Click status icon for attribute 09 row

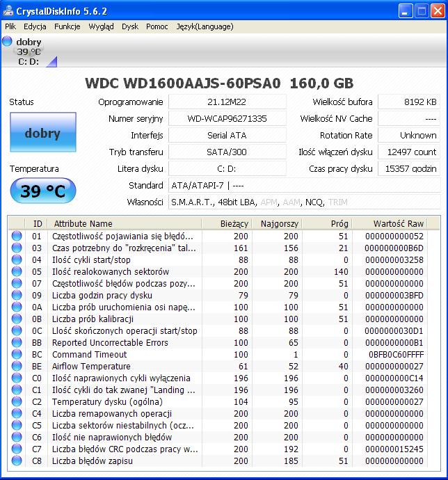pos(17,295)
